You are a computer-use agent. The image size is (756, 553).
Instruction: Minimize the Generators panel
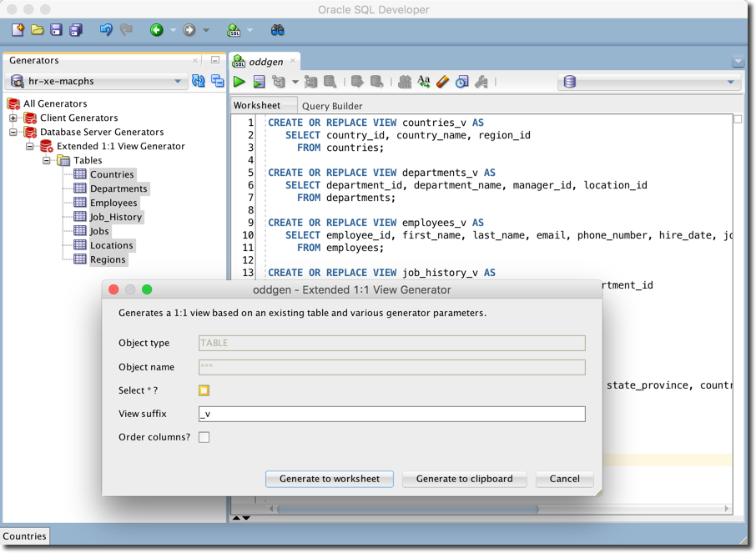click(x=215, y=60)
